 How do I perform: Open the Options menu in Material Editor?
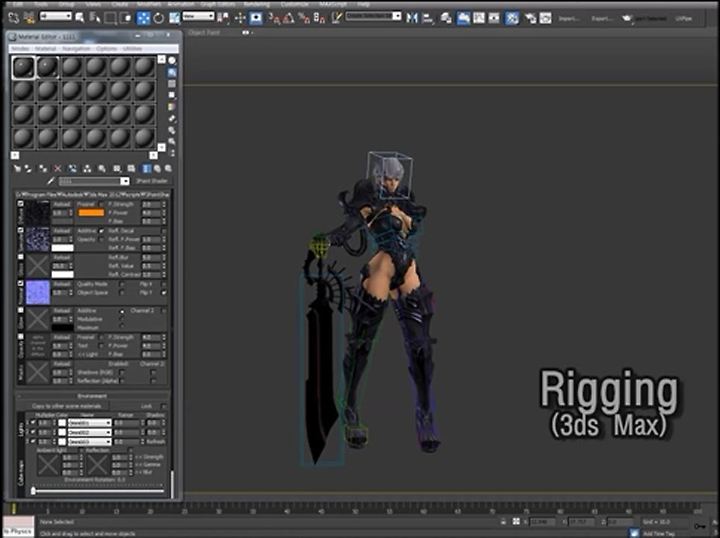(x=106, y=49)
